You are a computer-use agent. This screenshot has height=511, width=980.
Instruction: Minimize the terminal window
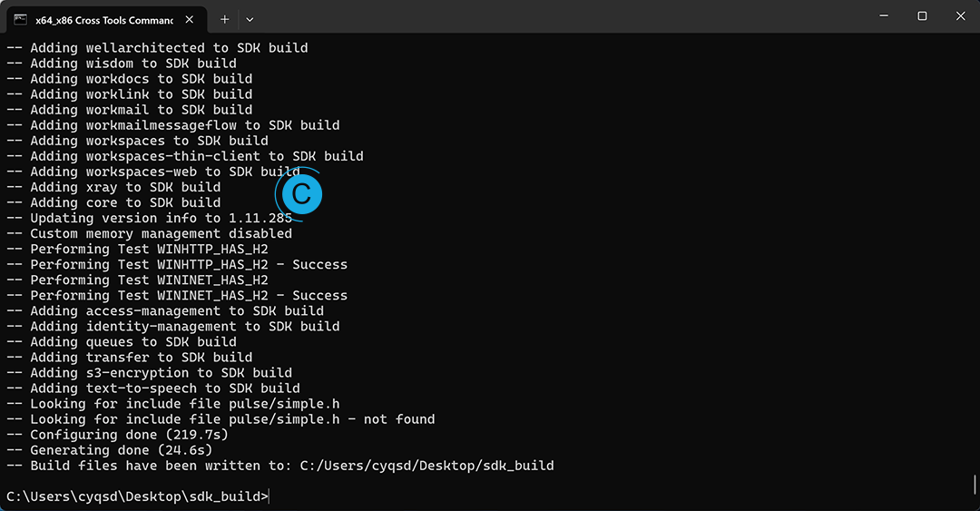click(x=880, y=15)
